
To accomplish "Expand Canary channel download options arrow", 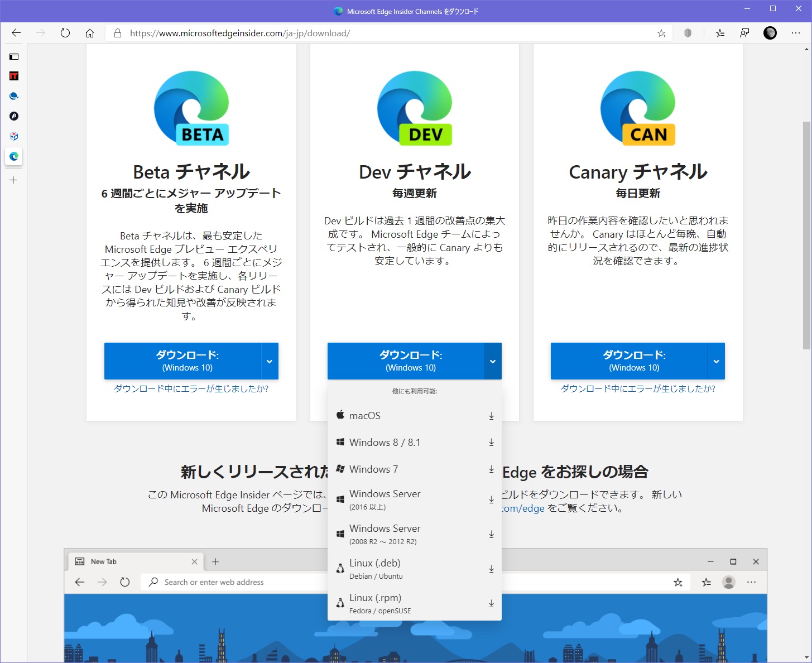I will pyautogui.click(x=716, y=361).
